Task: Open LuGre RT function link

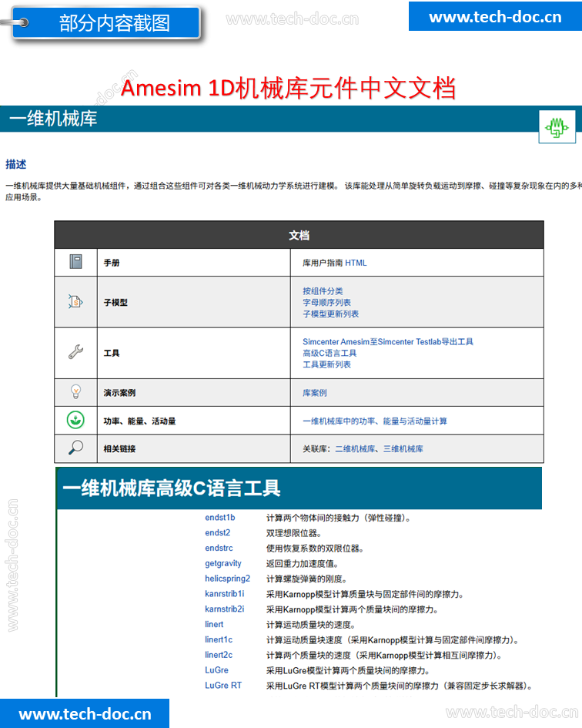Action: [223, 686]
